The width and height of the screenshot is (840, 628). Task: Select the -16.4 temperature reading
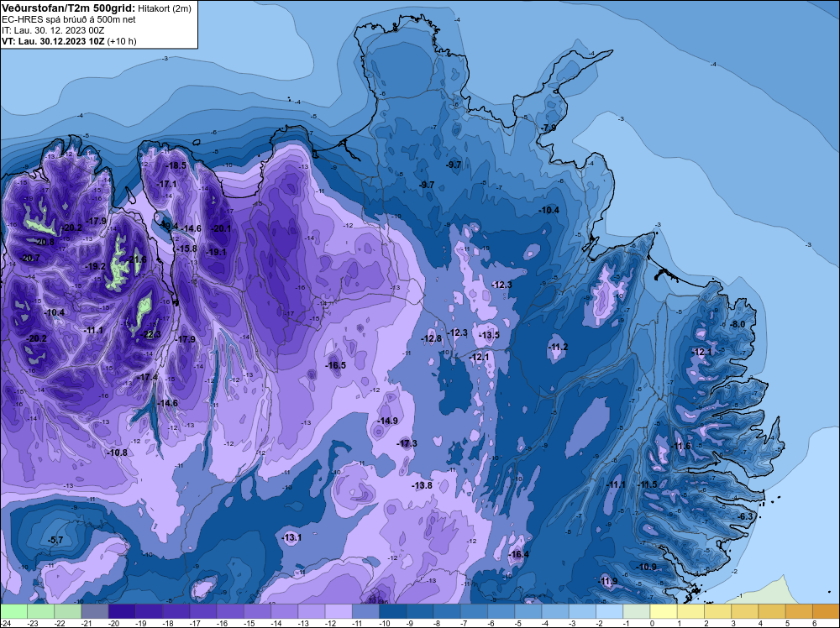click(x=519, y=554)
